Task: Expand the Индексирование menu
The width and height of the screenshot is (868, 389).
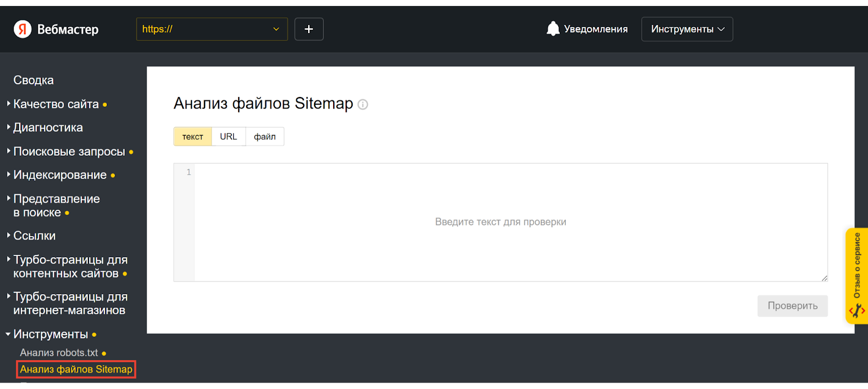Action: point(60,175)
